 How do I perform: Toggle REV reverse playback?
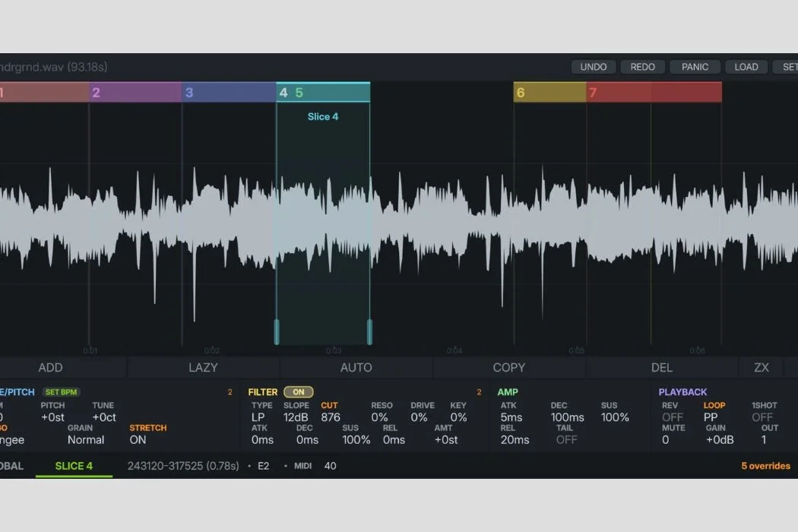672,417
